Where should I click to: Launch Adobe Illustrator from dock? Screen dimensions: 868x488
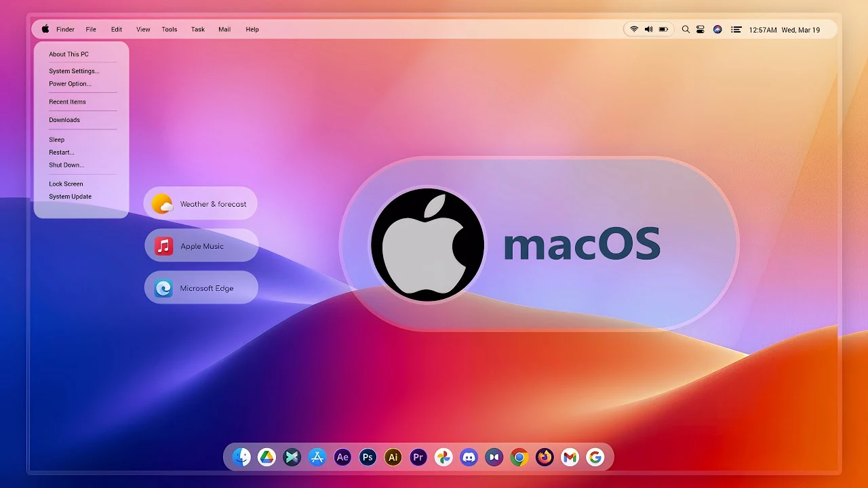click(393, 457)
